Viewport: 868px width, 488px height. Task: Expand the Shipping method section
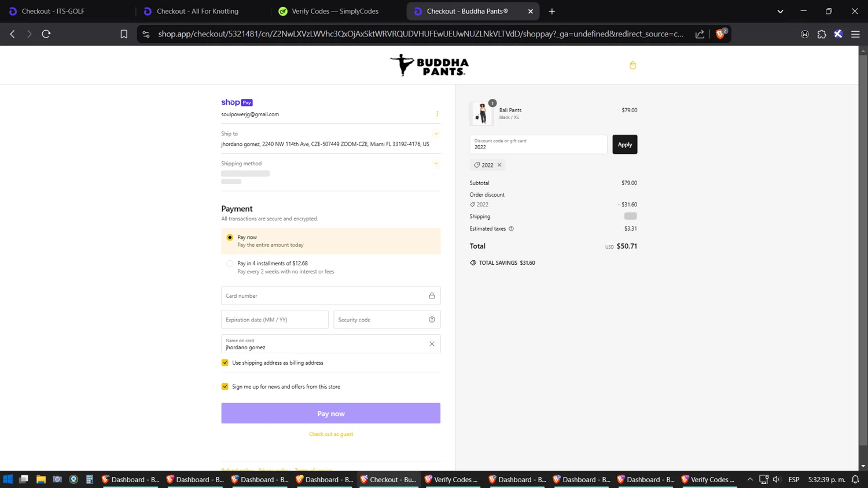point(436,164)
